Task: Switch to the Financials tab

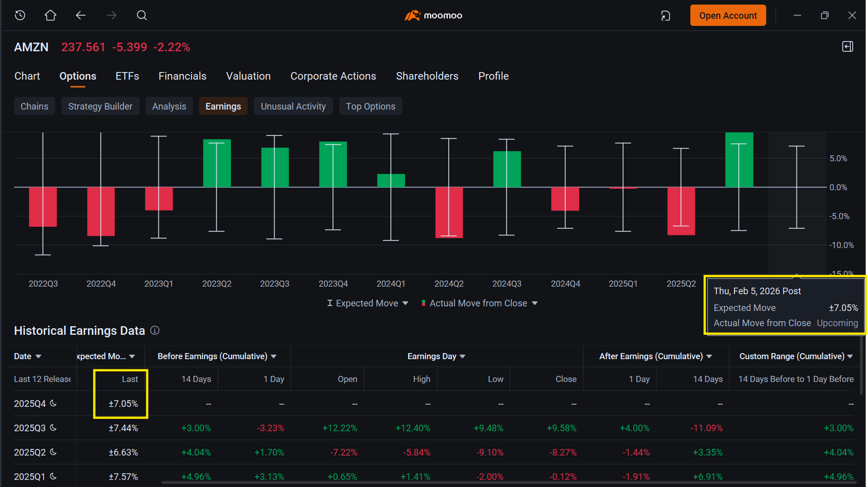Action: coord(182,76)
